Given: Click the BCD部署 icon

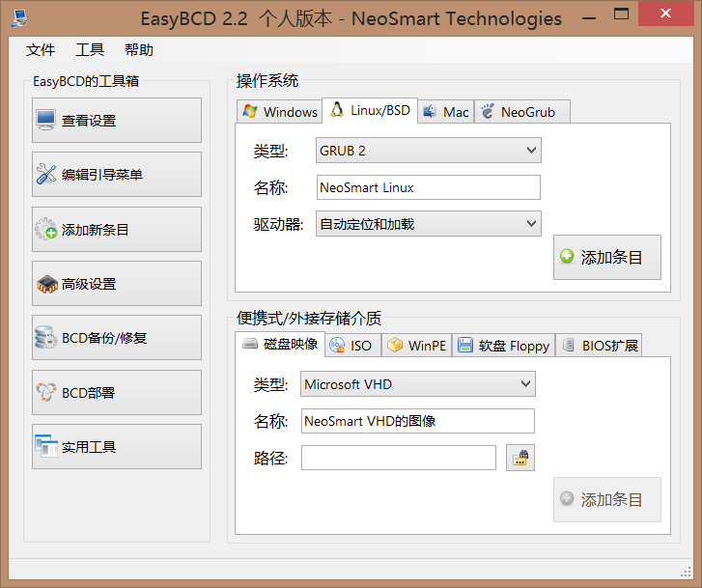Looking at the screenshot, I should (x=46, y=392).
